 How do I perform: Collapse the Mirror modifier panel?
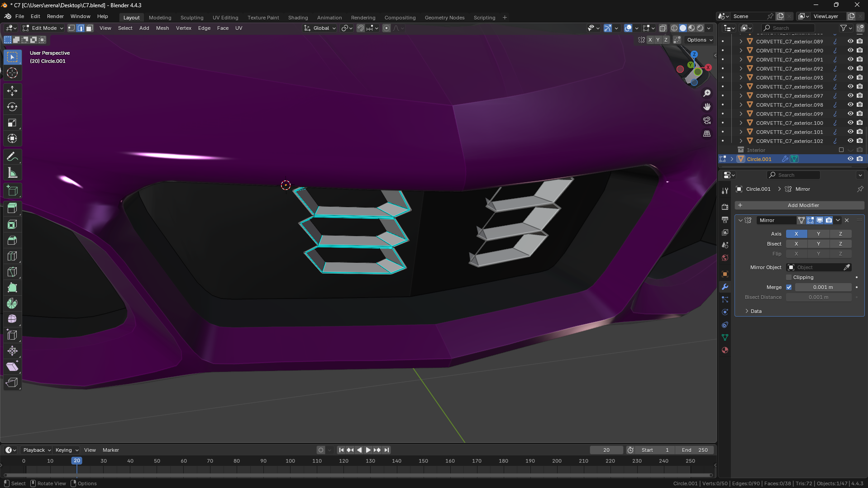pyautogui.click(x=740, y=220)
